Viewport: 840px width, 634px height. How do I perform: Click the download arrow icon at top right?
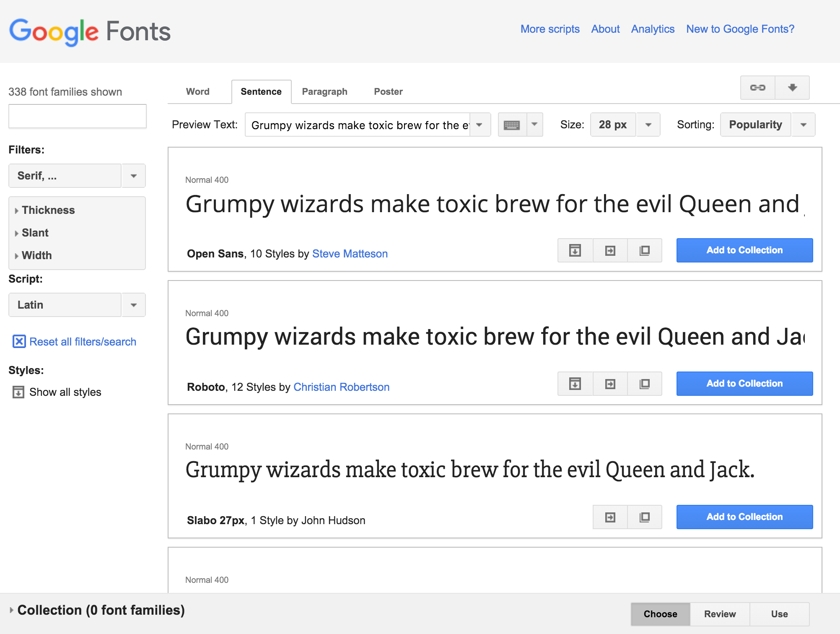[792, 88]
